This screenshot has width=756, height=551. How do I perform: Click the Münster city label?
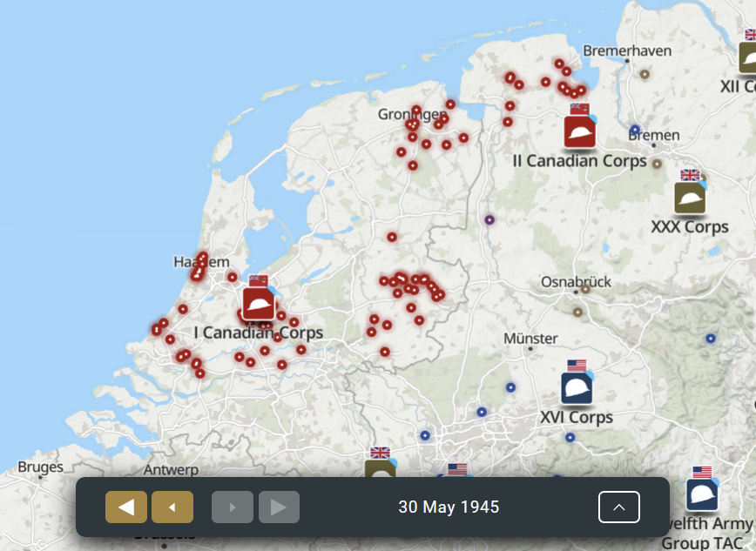(x=530, y=339)
